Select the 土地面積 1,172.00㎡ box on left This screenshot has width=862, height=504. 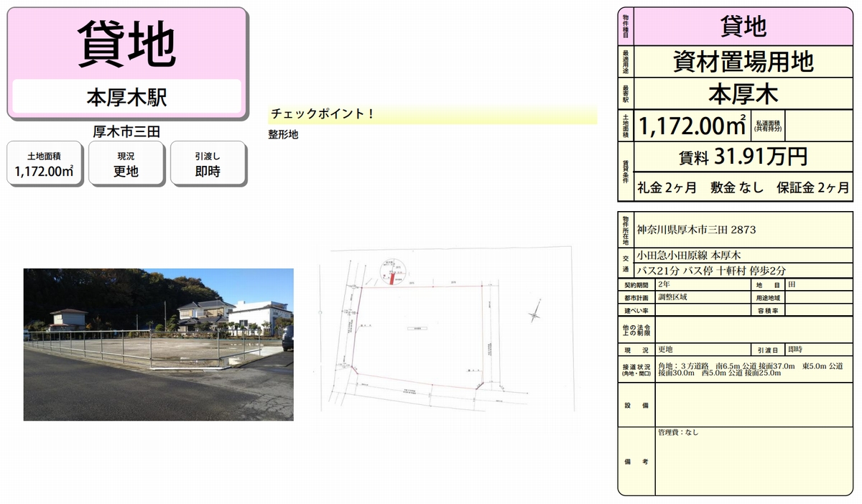pyautogui.click(x=45, y=164)
